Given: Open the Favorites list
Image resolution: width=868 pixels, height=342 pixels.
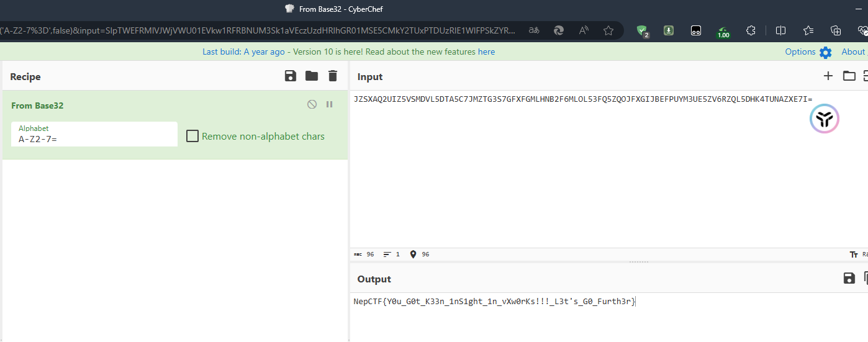Looking at the screenshot, I should click(x=808, y=30).
